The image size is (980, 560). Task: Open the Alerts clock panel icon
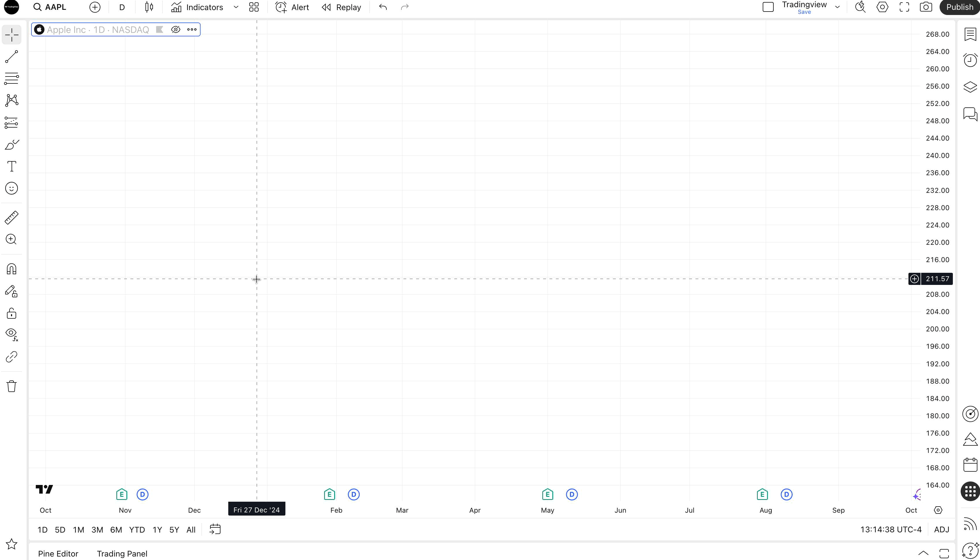click(x=970, y=60)
